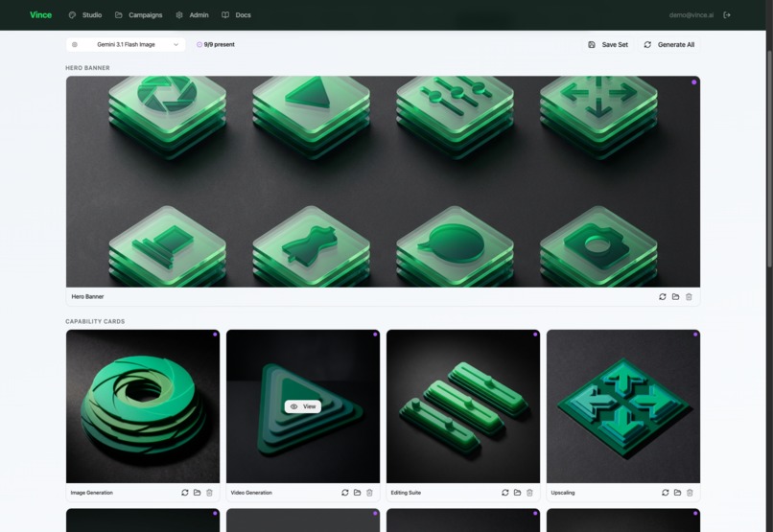
Task: Open folder for Editing Suite card
Action: point(517,493)
